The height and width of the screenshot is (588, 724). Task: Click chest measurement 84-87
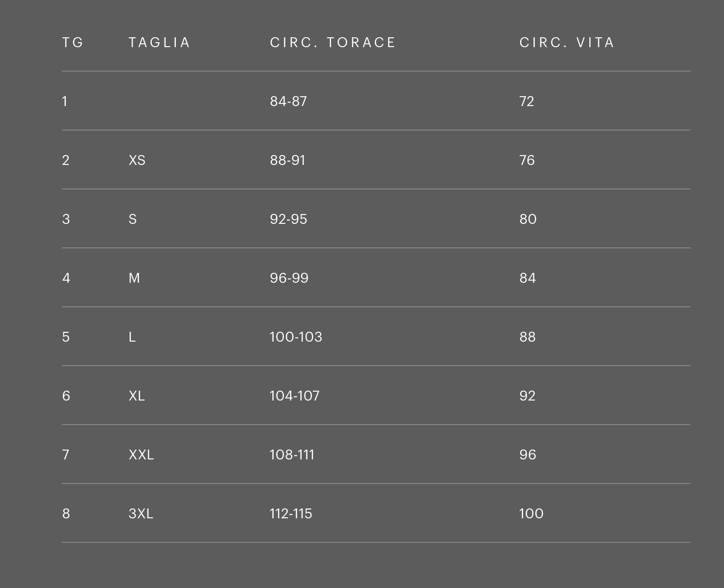[x=288, y=102]
